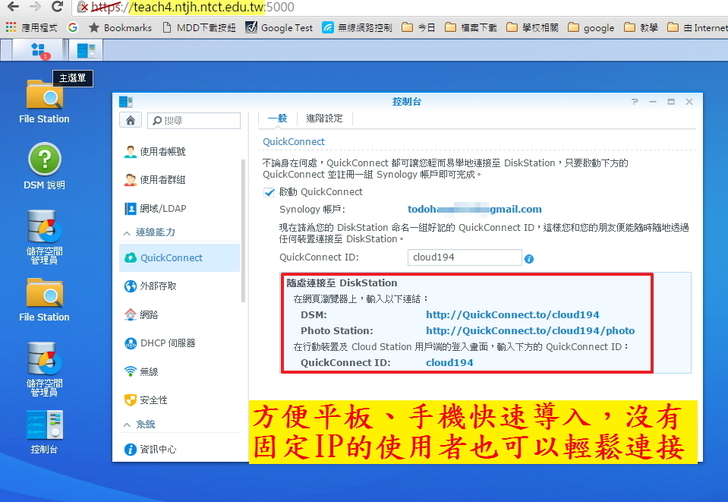Open 應用程式 apps bookmark
This screenshot has width=728, height=502.
(x=31, y=28)
